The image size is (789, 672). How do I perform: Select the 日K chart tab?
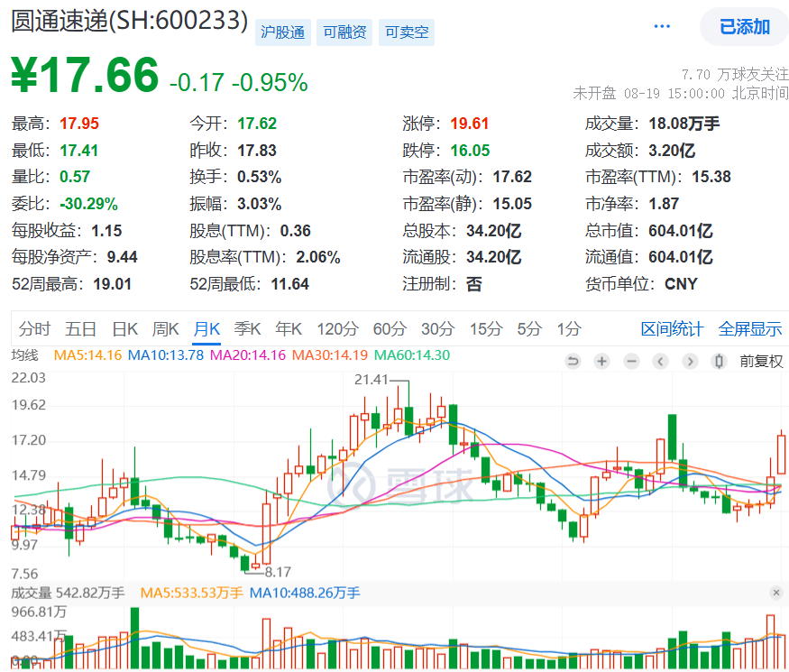pyautogui.click(x=124, y=329)
